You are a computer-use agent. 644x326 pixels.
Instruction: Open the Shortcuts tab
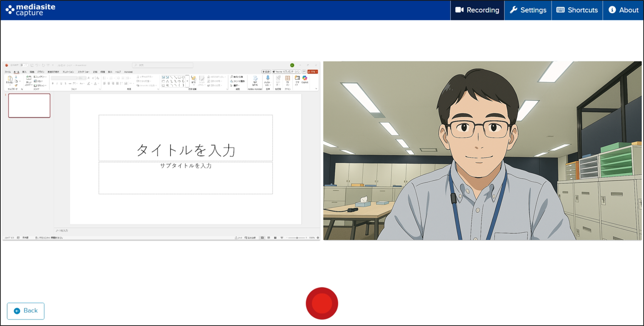coord(577,10)
